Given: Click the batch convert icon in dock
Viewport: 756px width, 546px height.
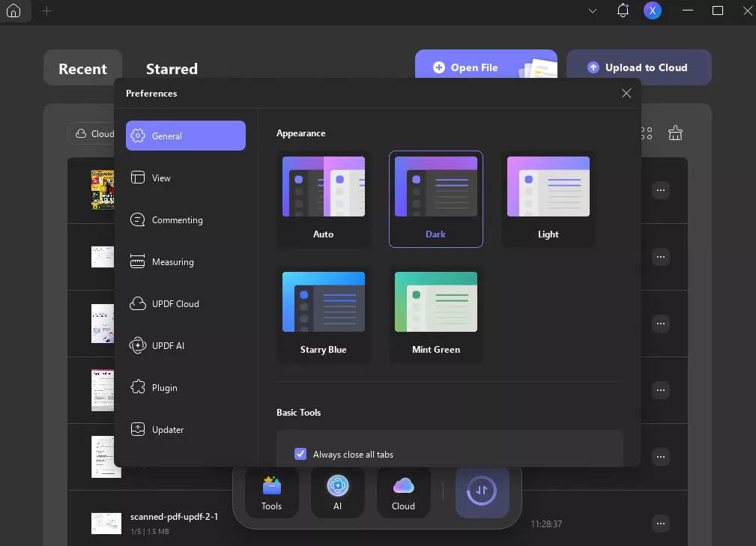Looking at the screenshot, I should (482, 491).
